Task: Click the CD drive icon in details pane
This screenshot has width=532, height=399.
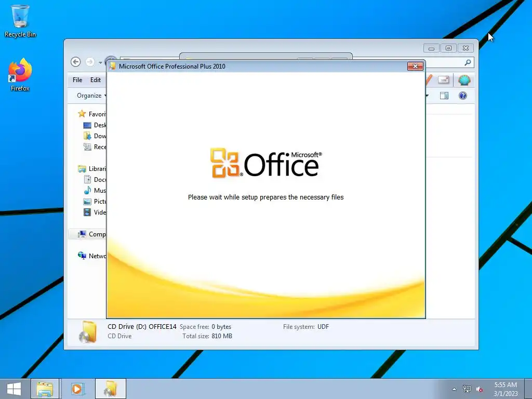Action: click(88, 332)
